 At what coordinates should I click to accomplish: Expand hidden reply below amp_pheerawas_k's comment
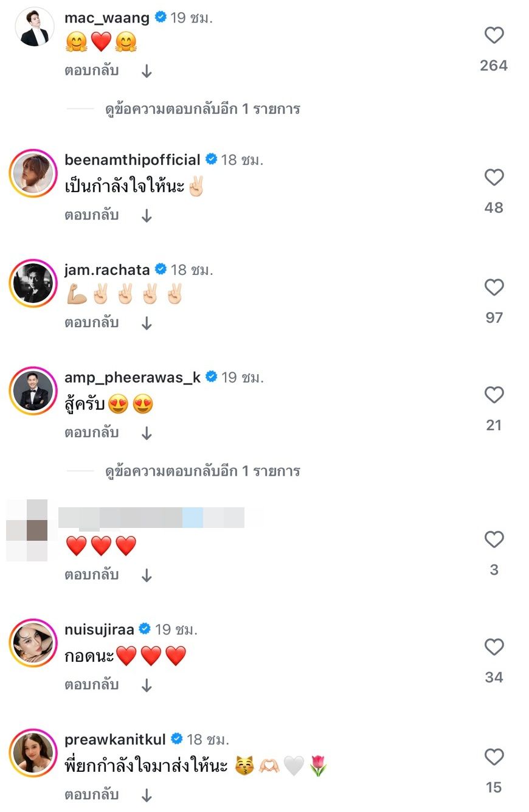point(202,471)
